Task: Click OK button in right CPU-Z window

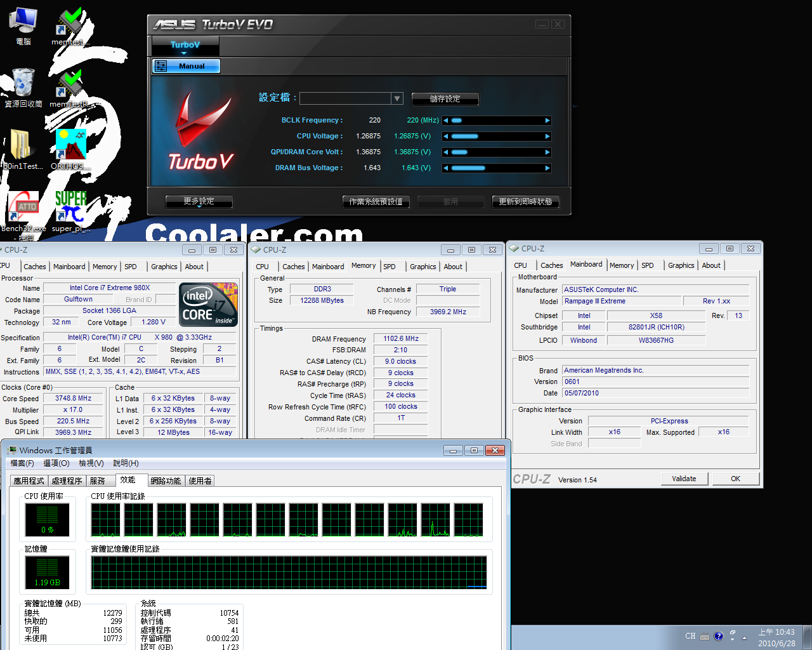Action: (735, 479)
